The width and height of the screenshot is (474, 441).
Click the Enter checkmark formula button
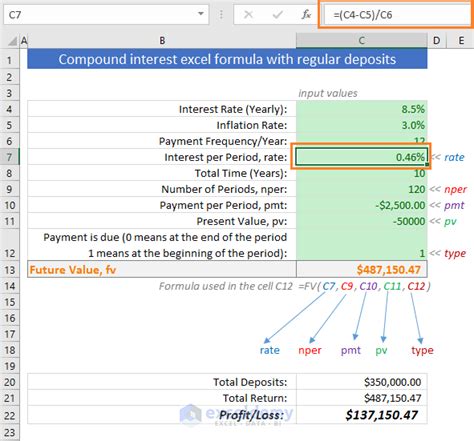click(x=277, y=15)
